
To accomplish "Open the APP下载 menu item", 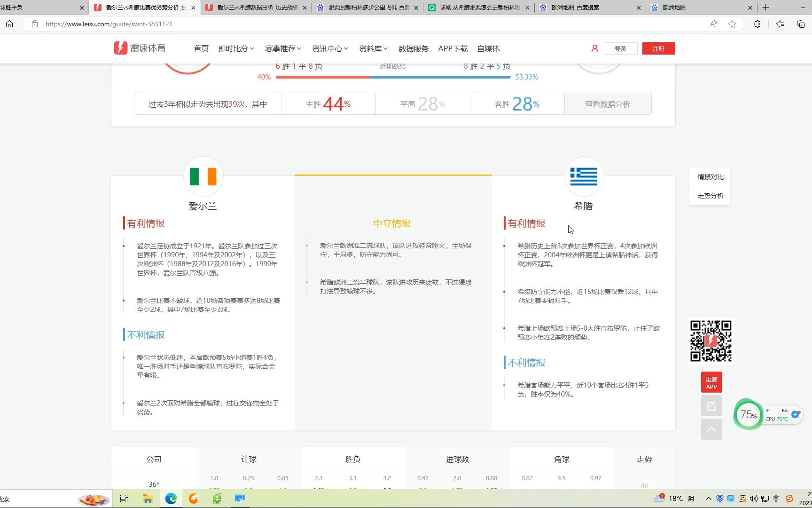I will point(453,48).
